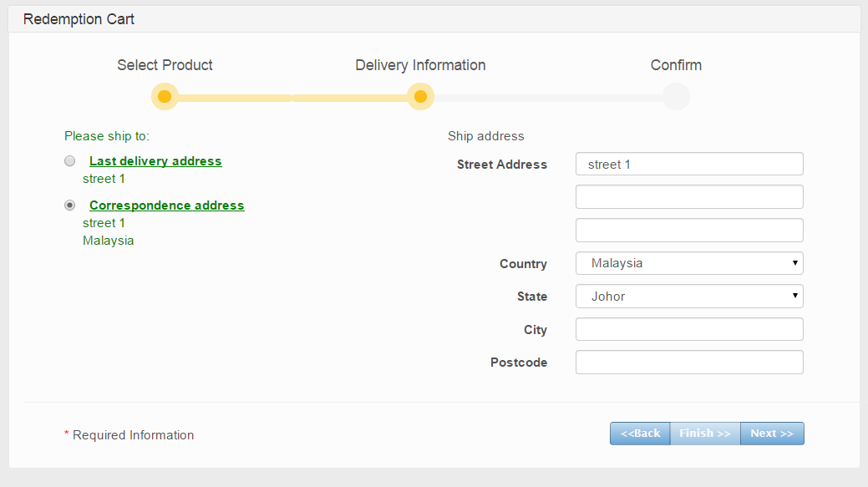The height and width of the screenshot is (487, 868).
Task: Click the Select Product step circle
Action: 165,97
